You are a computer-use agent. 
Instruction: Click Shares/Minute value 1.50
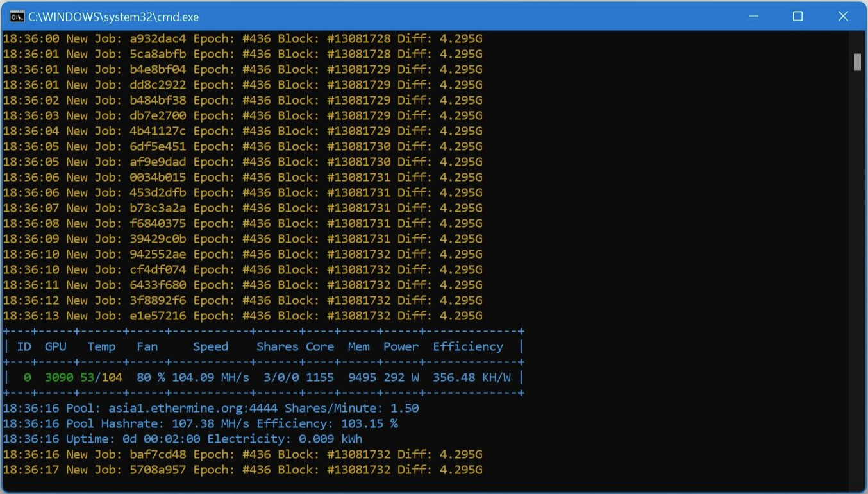click(x=405, y=408)
